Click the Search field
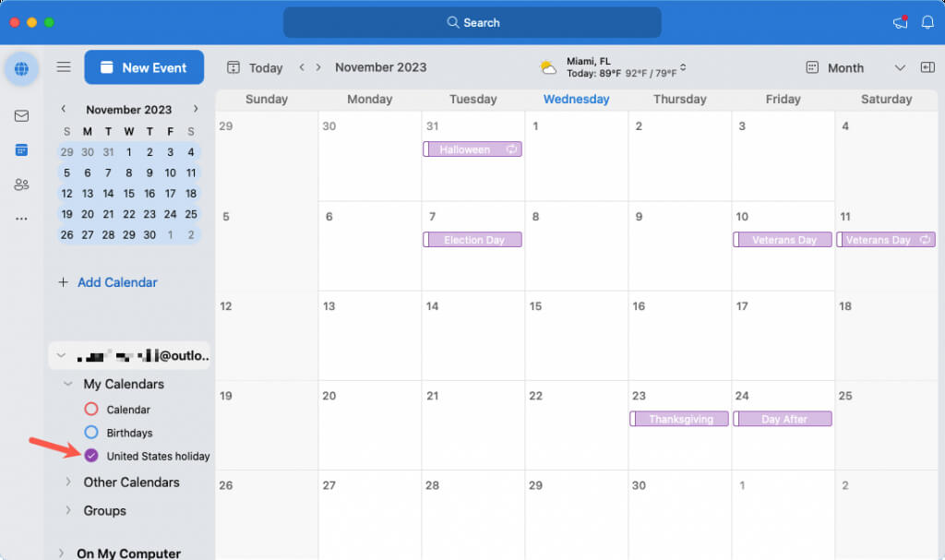This screenshot has width=945, height=560. [x=472, y=23]
